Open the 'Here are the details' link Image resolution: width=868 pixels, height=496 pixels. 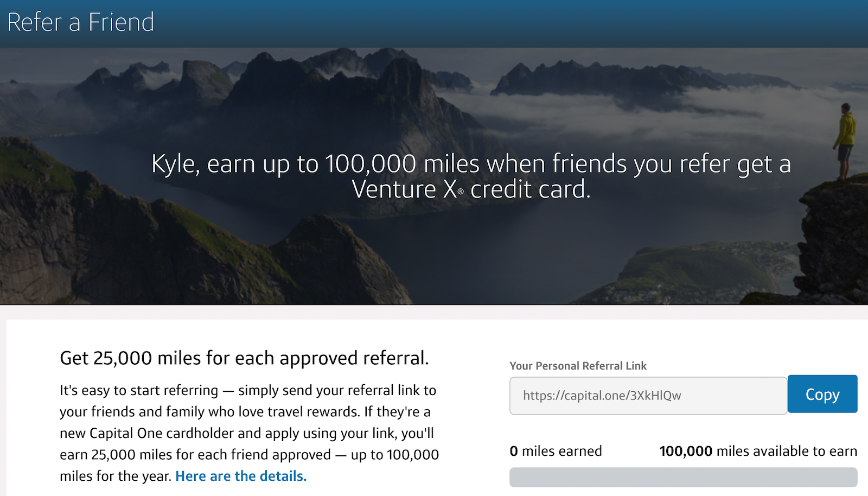[240, 476]
